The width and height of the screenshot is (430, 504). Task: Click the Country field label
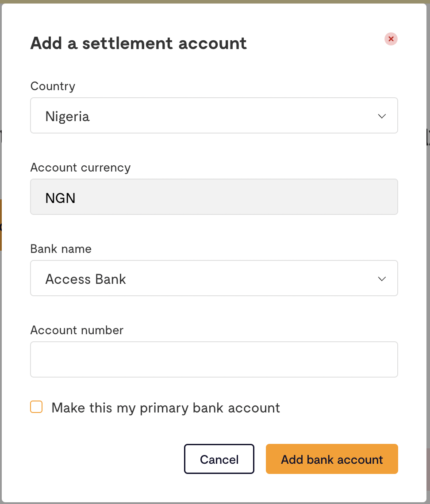tap(53, 86)
